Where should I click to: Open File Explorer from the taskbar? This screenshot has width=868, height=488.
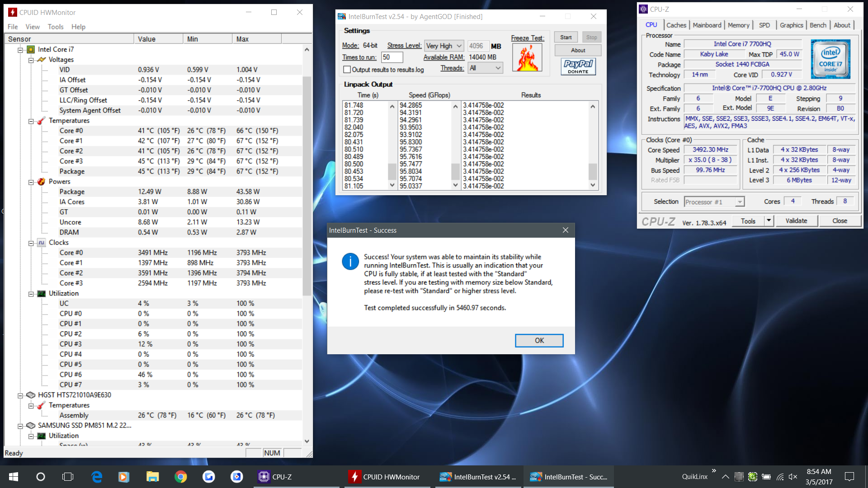click(x=152, y=477)
